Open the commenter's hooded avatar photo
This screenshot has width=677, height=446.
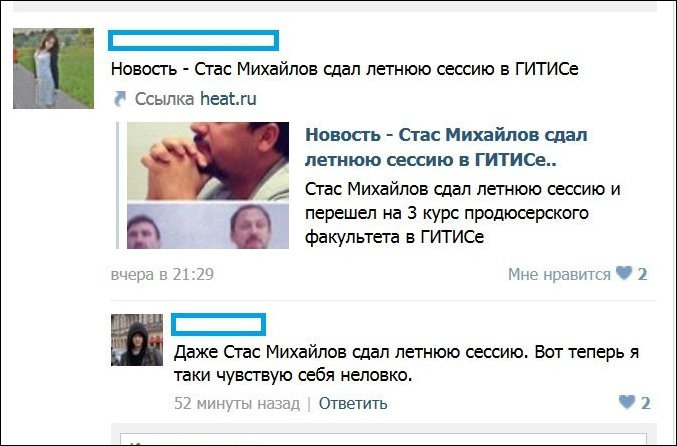click(x=137, y=340)
